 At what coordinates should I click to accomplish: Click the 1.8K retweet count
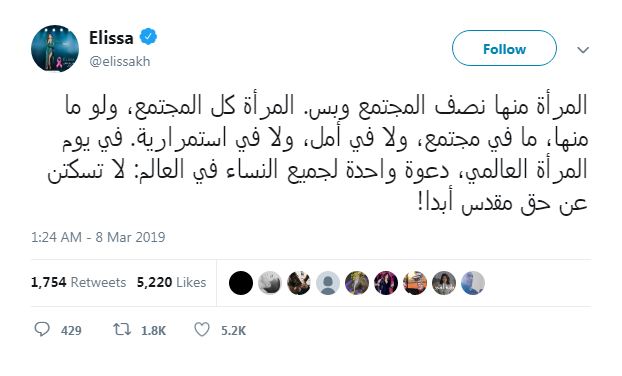(154, 330)
